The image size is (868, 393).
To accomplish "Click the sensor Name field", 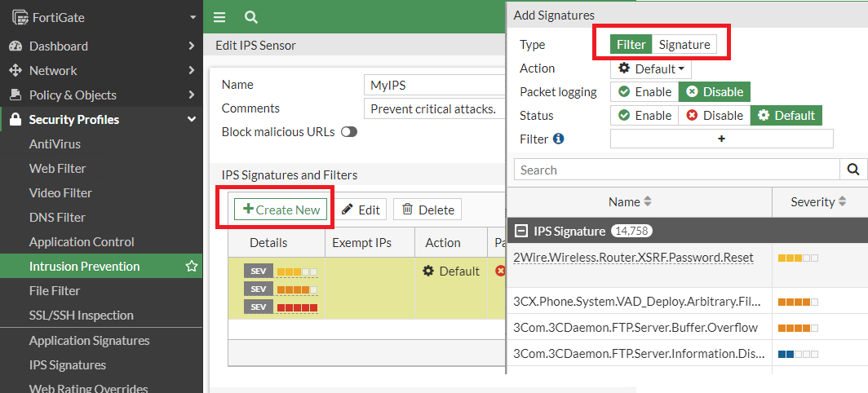I will (x=435, y=86).
